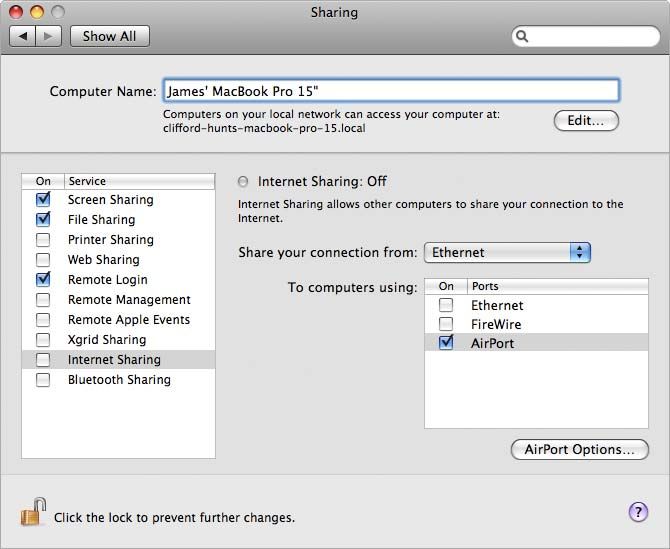The image size is (670, 549).
Task: Click the Computer Name text field
Action: tap(390, 91)
